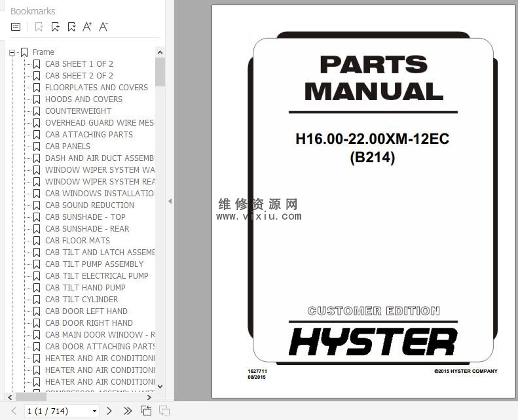Click the previous view icon in bottom bar
518x420 pixels.
tap(146, 411)
